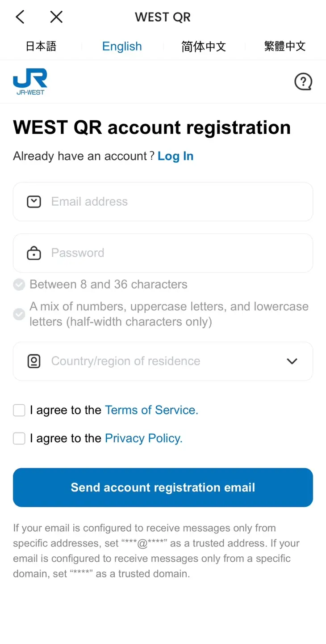Switch language to 繁體中文
Image resolution: width=326 pixels, height=644 pixels.
pos(285,47)
